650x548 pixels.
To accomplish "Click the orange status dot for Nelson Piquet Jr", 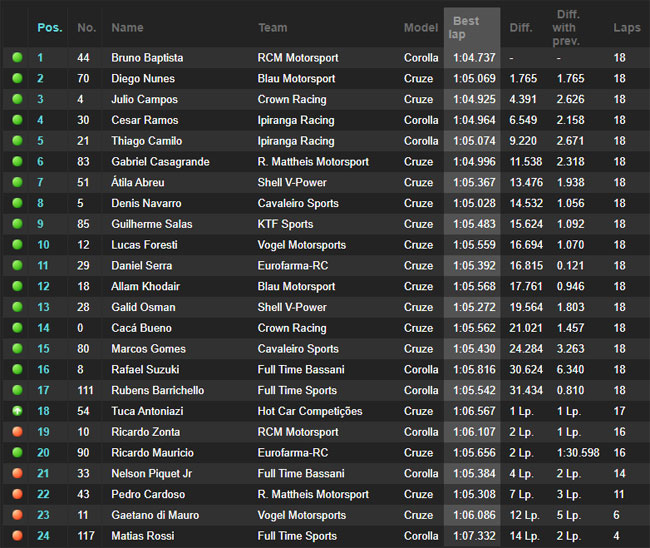I will [x=17, y=473].
